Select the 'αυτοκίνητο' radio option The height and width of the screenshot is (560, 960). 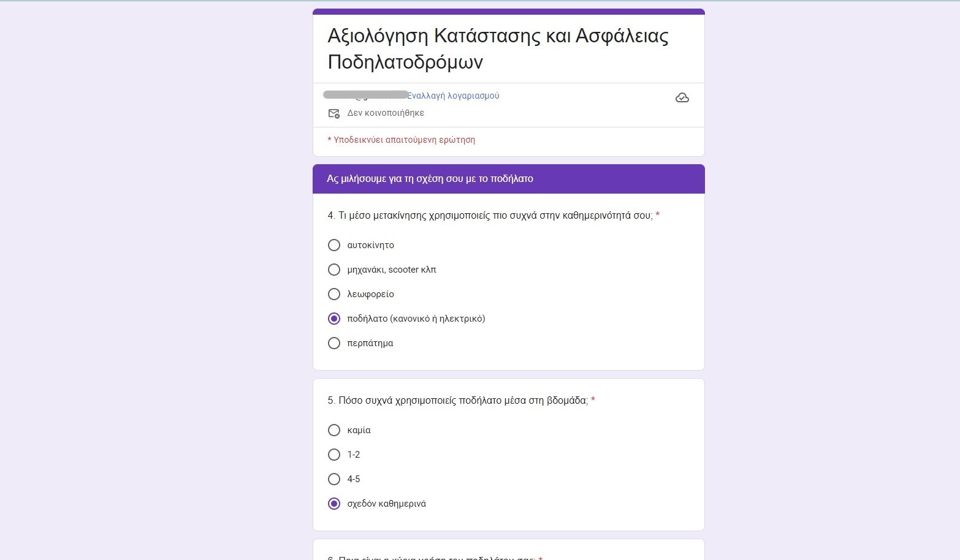(x=334, y=245)
